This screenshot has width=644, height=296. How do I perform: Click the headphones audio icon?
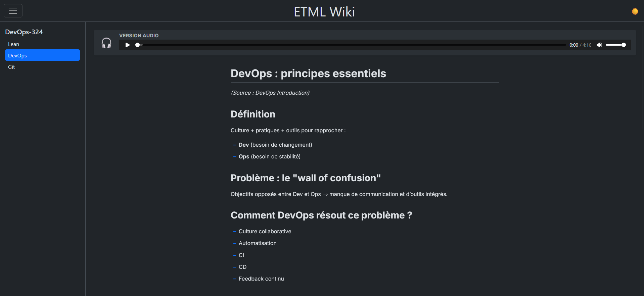coord(106,43)
